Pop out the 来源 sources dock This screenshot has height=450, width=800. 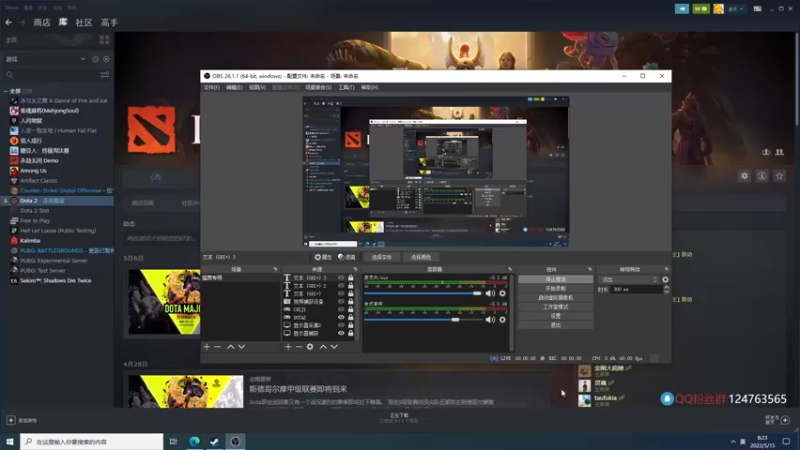(x=356, y=269)
